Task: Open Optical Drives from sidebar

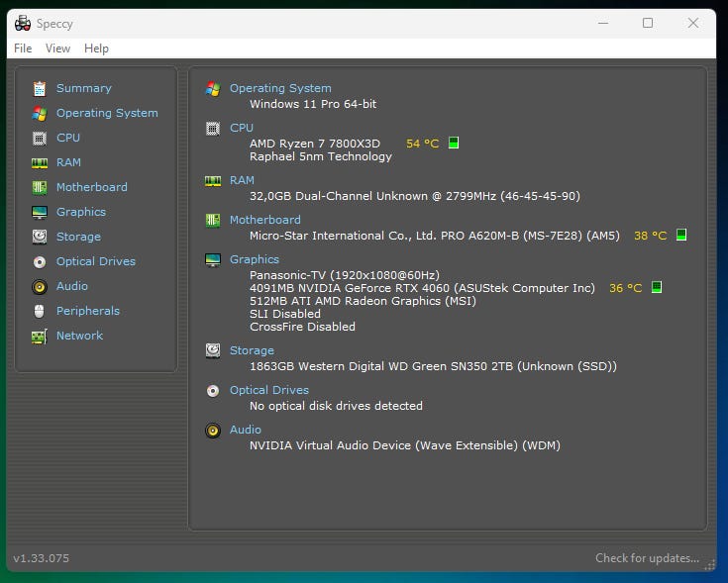Action: pos(96,261)
